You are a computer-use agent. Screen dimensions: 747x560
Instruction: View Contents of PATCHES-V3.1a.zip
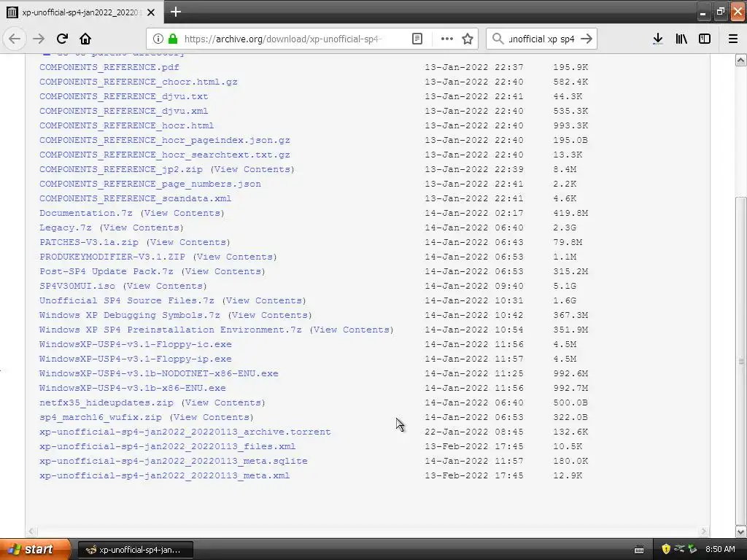(x=188, y=242)
